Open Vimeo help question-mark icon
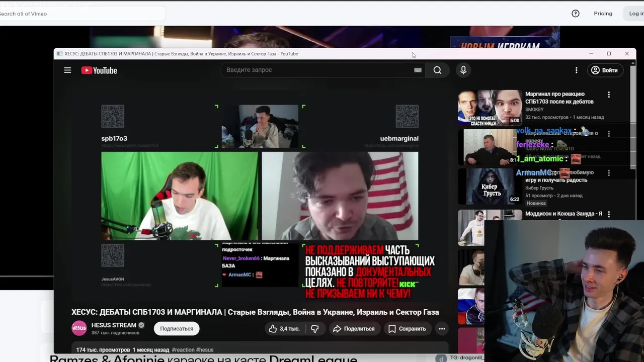The width and height of the screenshot is (644, 362). coord(576,14)
